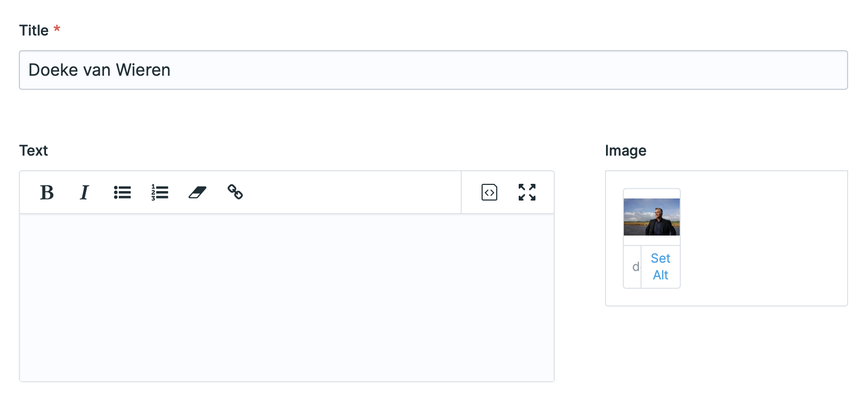Apply bold formatting in the Text editor

[x=47, y=192]
